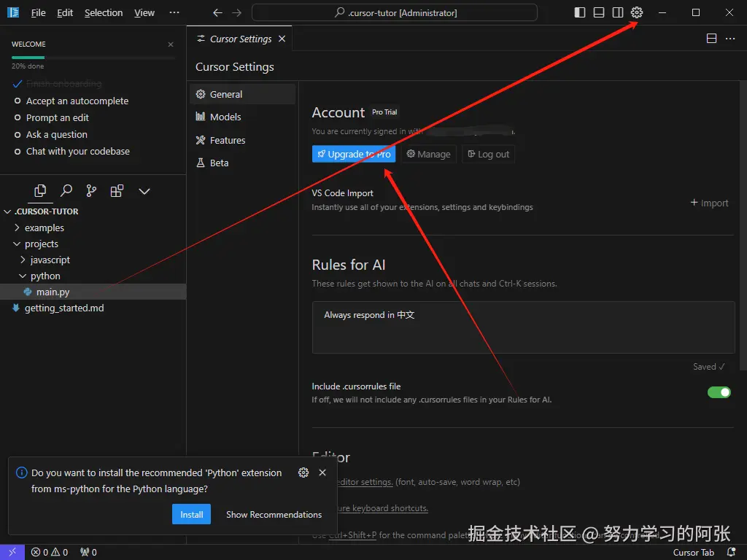Dismiss the Python extension notification

click(x=322, y=472)
